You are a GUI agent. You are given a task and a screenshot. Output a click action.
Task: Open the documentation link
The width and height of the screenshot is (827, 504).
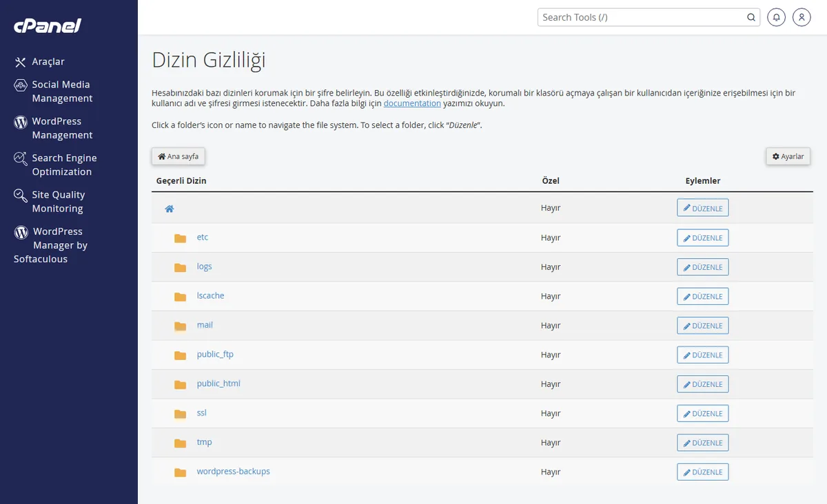pyautogui.click(x=412, y=103)
